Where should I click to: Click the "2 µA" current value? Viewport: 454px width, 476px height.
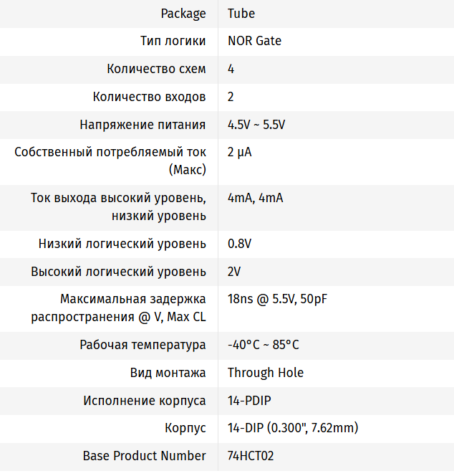pyautogui.click(x=239, y=152)
